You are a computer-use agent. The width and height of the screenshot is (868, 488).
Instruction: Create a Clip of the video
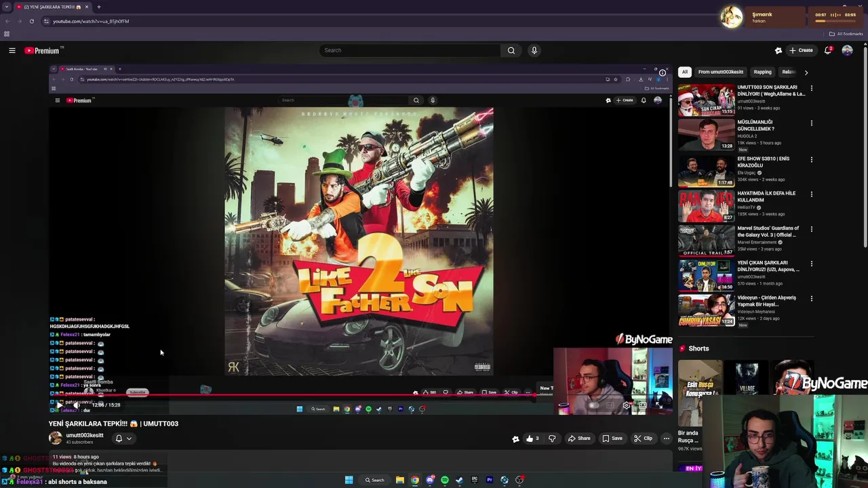[x=643, y=439]
